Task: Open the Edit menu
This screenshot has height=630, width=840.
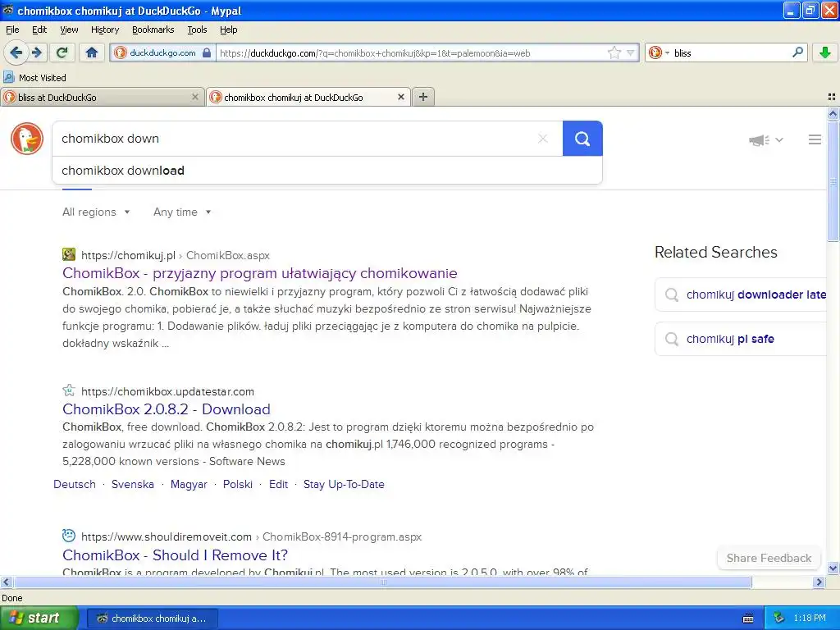Action: [39, 30]
